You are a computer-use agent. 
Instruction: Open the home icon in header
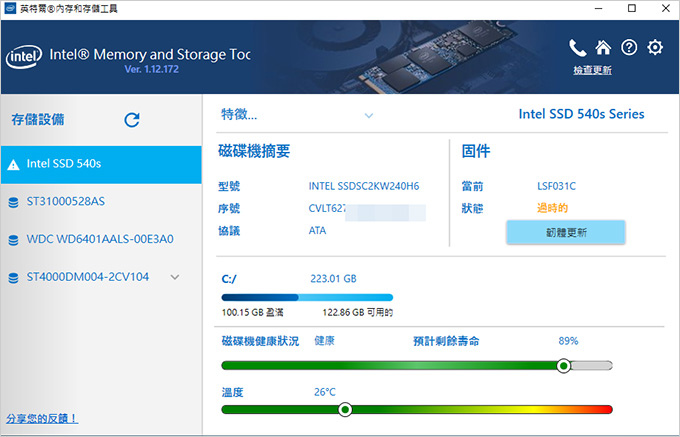click(603, 47)
